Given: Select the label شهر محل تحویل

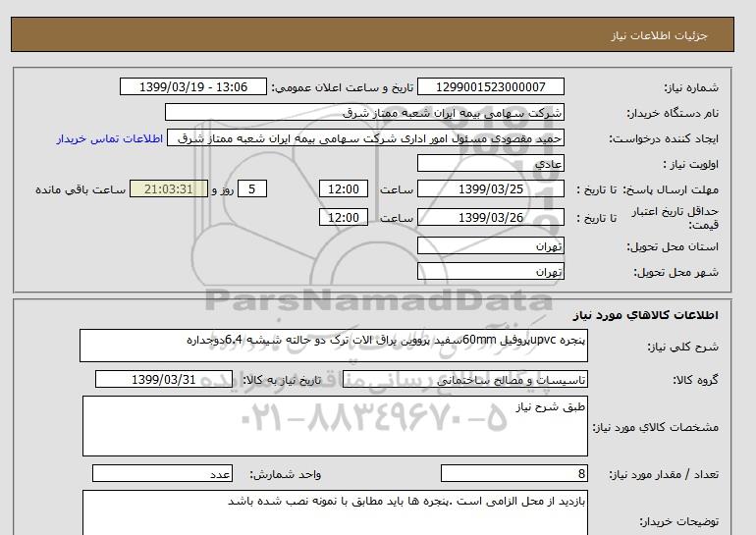Looking at the screenshot, I should (x=675, y=272).
